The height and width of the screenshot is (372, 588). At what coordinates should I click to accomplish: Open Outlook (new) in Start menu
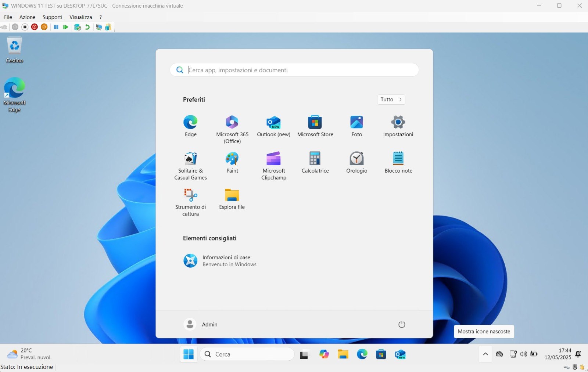click(273, 126)
